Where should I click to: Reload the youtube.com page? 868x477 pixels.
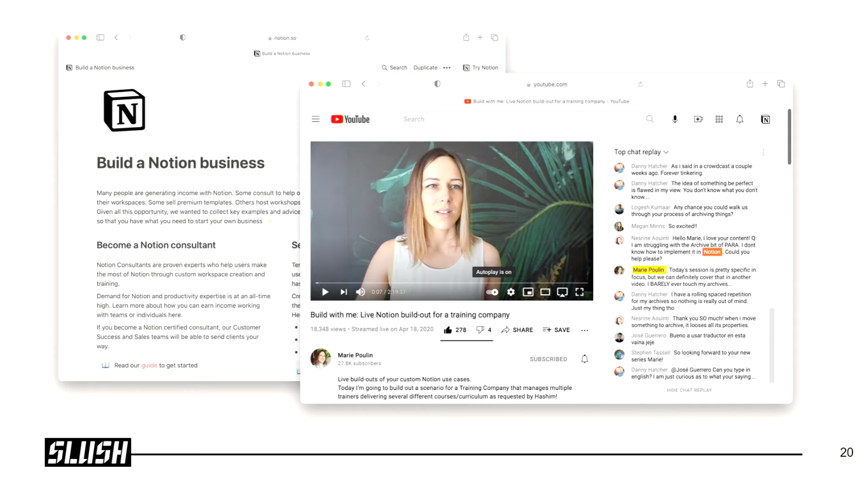[x=640, y=84]
